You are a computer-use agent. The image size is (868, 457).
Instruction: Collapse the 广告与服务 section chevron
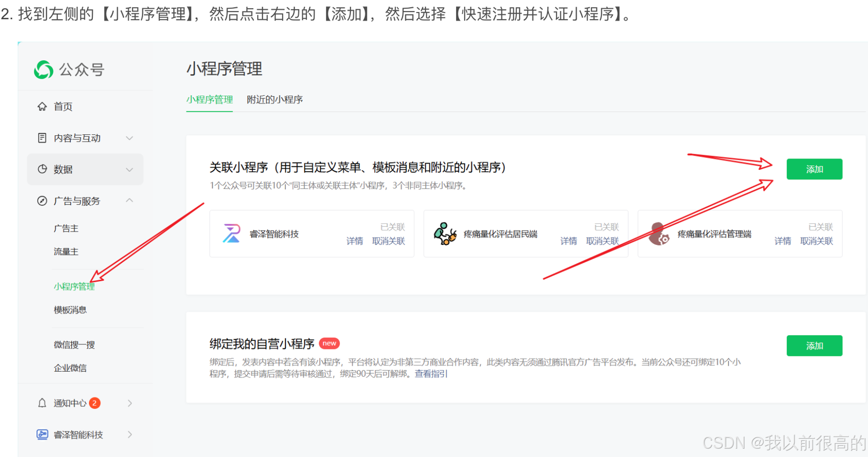pyautogui.click(x=129, y=201)
